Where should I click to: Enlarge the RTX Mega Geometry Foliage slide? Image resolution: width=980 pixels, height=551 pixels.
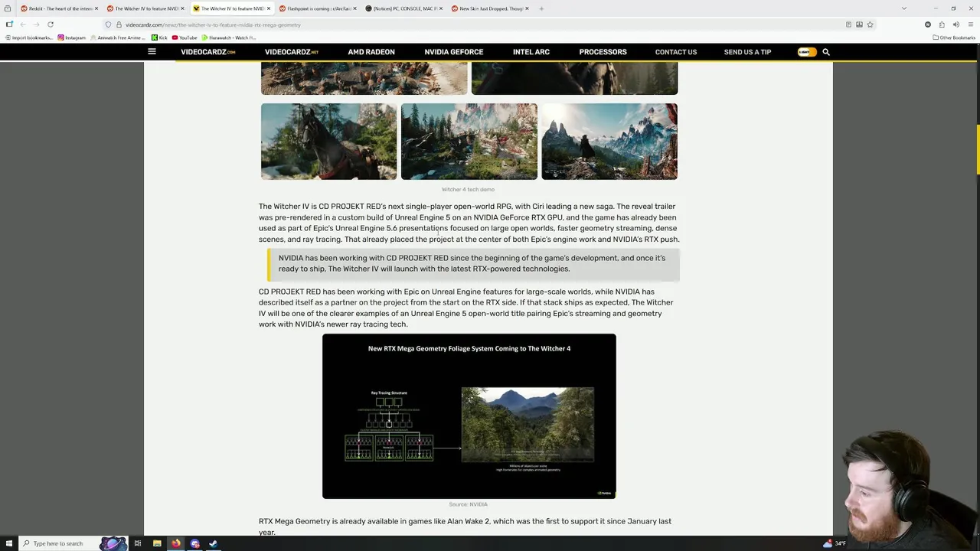point(469,416)
